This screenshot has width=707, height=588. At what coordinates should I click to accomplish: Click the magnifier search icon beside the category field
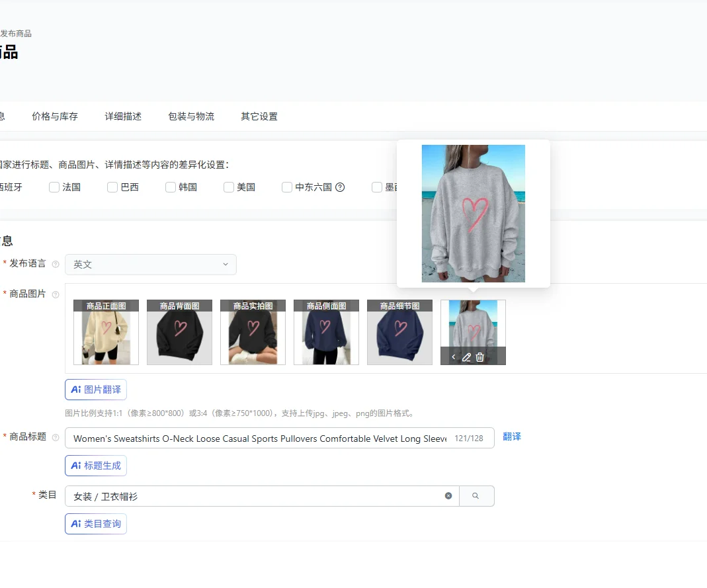pyautogui.click(x=477, y=495)
